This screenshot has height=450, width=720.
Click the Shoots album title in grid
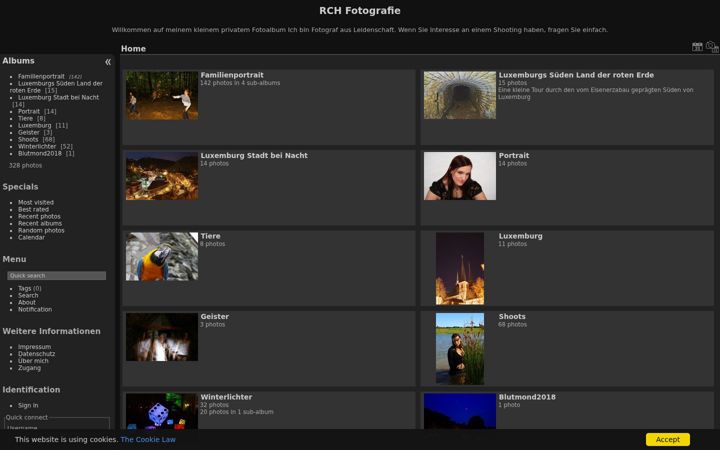512,316
